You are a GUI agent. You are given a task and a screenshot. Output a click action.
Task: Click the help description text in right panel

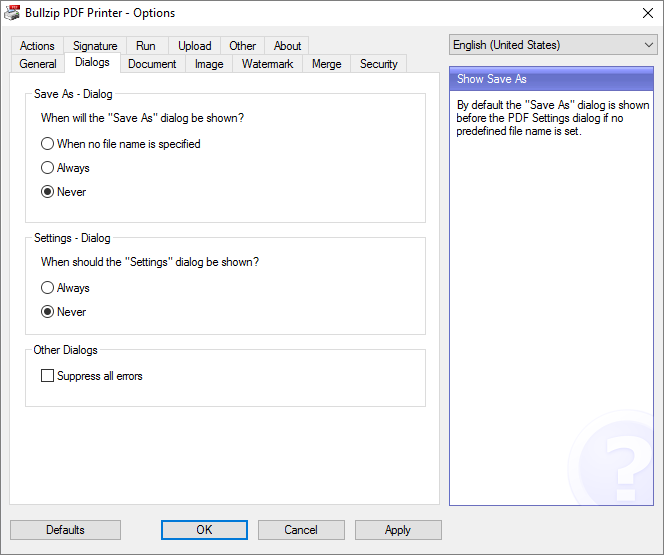[x=553, y=118]
